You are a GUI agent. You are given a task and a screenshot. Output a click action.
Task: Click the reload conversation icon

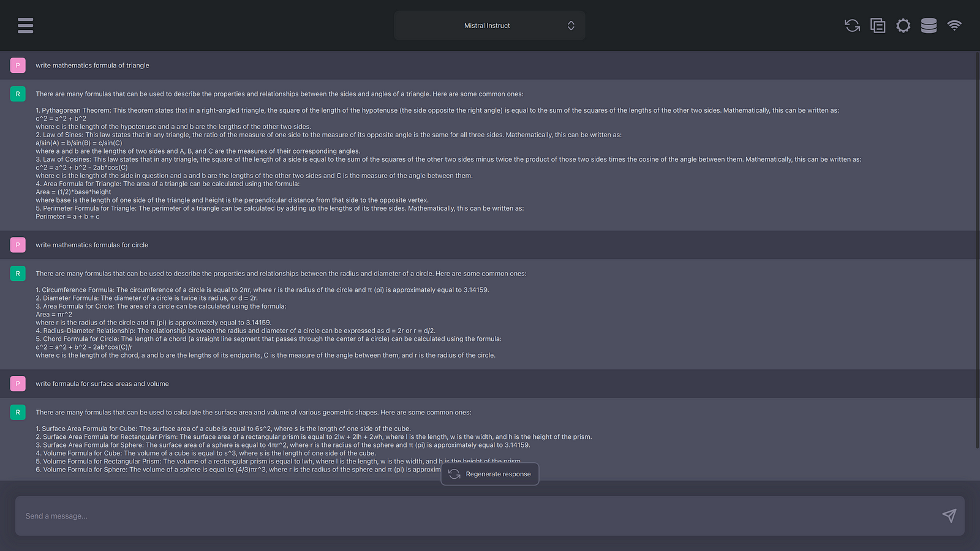(852, 25)
